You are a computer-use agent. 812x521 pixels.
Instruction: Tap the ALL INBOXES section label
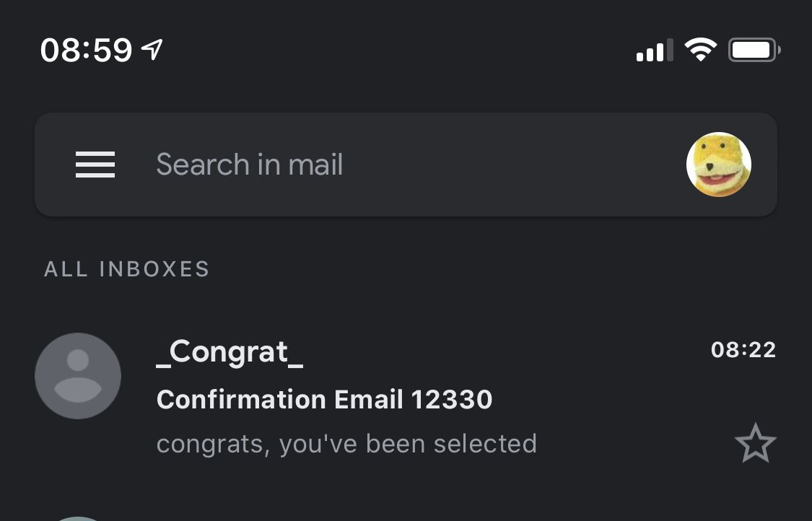127,269
